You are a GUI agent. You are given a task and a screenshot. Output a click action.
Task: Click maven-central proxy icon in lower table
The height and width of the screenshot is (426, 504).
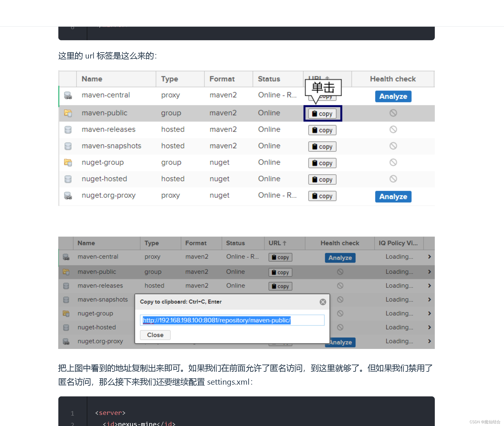(x=66, y=257)
